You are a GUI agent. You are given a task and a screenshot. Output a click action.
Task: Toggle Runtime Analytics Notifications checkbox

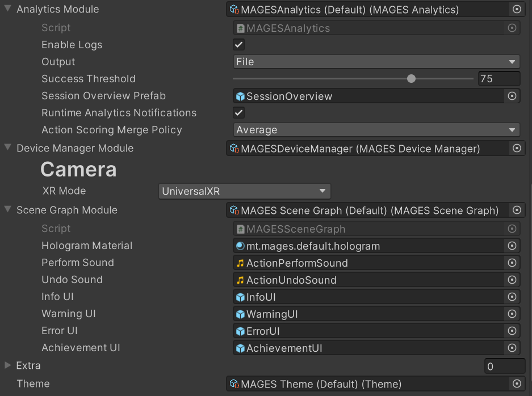(239, 112)
